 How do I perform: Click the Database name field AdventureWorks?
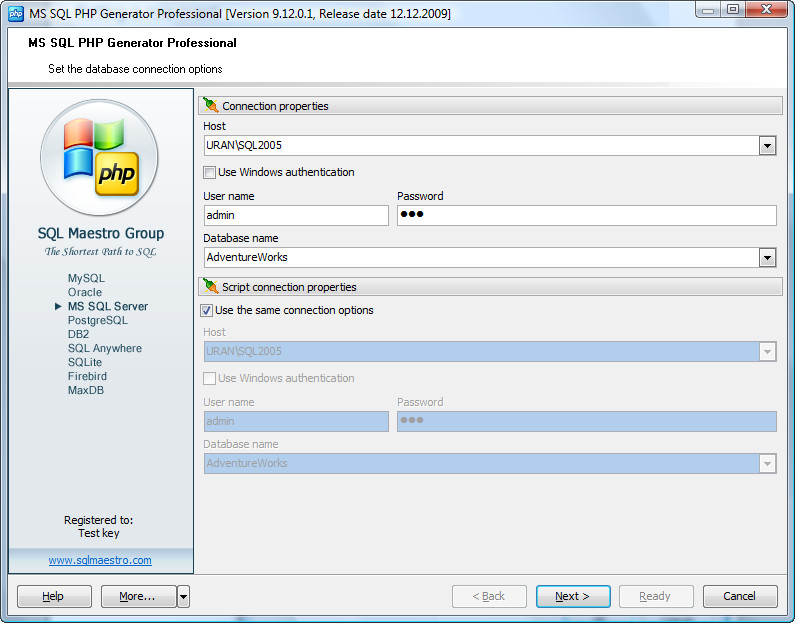[x=482, y=257]
